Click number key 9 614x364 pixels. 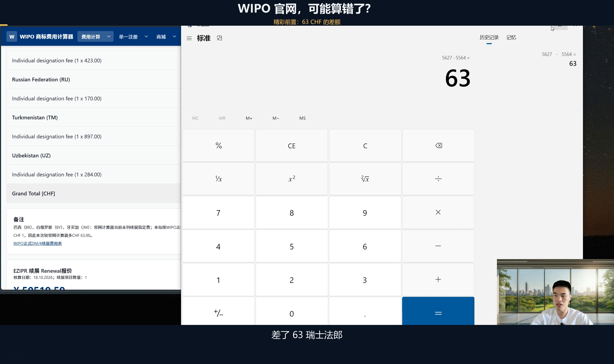coord(365,213)
